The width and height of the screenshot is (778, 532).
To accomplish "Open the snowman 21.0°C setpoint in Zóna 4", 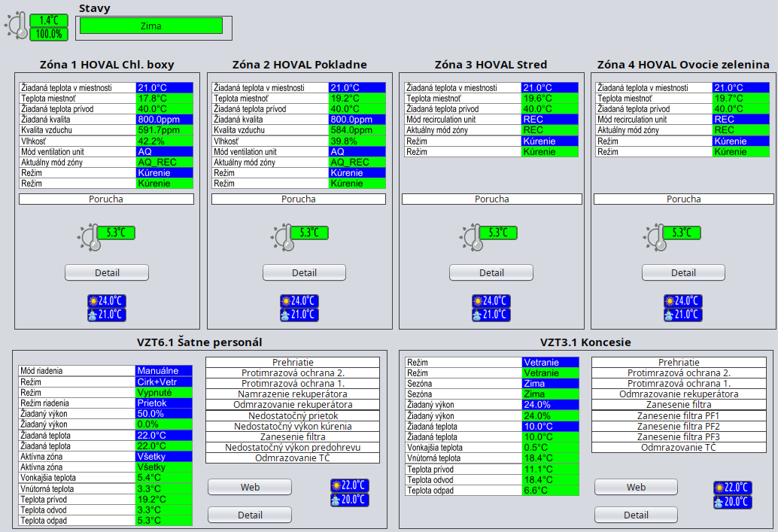I will 683,315.
